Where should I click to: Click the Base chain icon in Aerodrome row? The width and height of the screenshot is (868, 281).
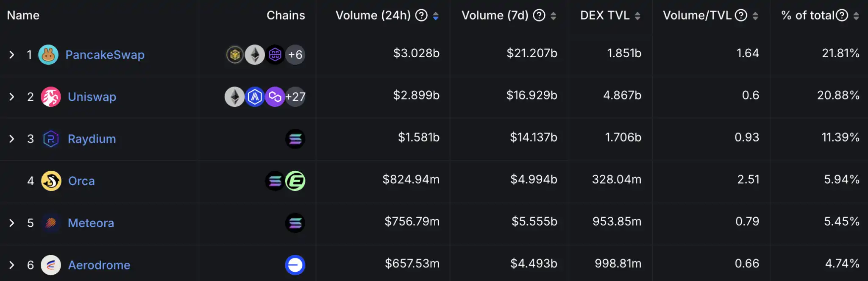295,265
